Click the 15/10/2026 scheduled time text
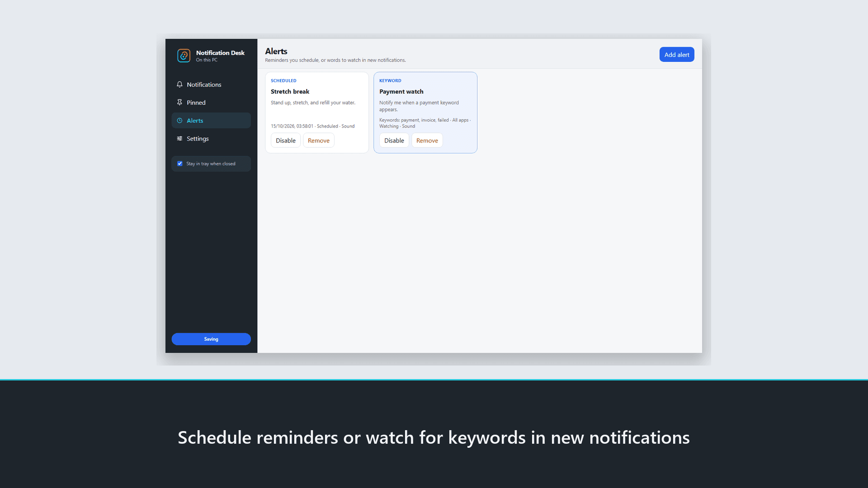The height and width of the screenshot is (488, 868). tap(292, 127)
